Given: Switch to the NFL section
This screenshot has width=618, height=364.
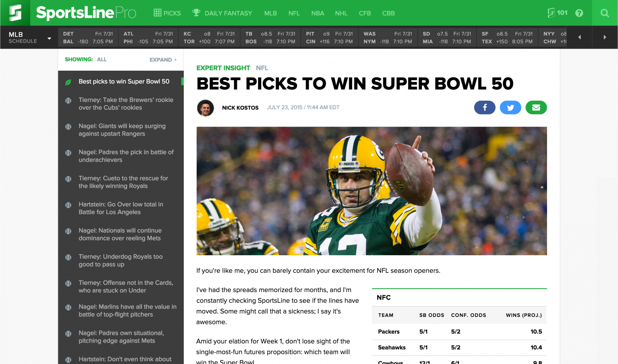Looking at the screenshot, I should click(294, 13).
